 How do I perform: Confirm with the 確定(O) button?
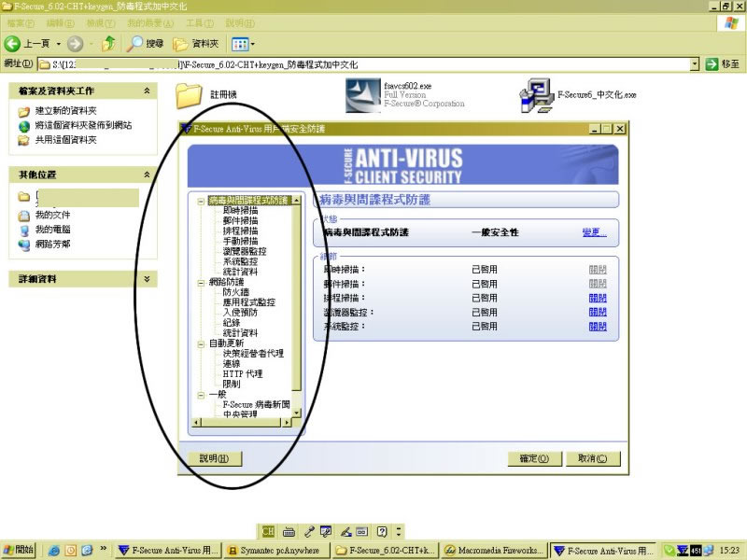click(x=534, y=458)
